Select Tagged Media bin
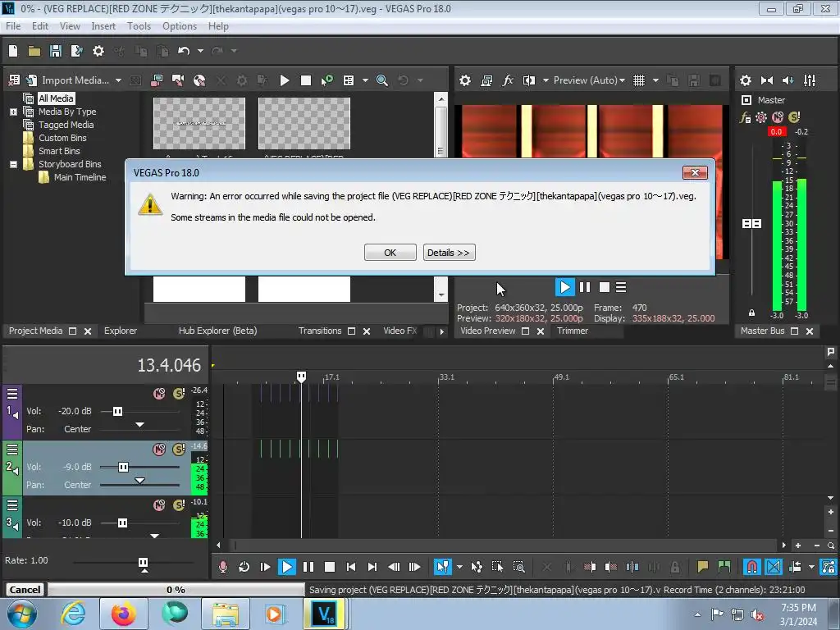This screenshot has width=840, height=630. [x=66, y=125]
